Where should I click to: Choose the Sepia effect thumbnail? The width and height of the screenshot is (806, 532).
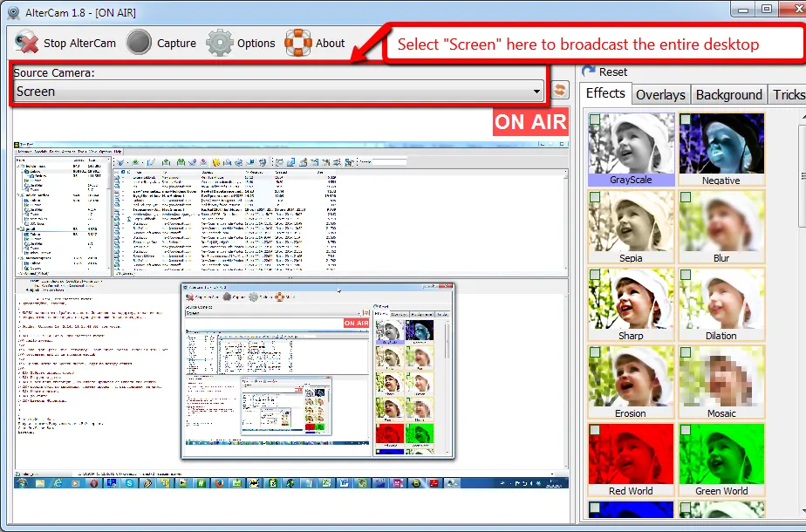pos(632,227)
